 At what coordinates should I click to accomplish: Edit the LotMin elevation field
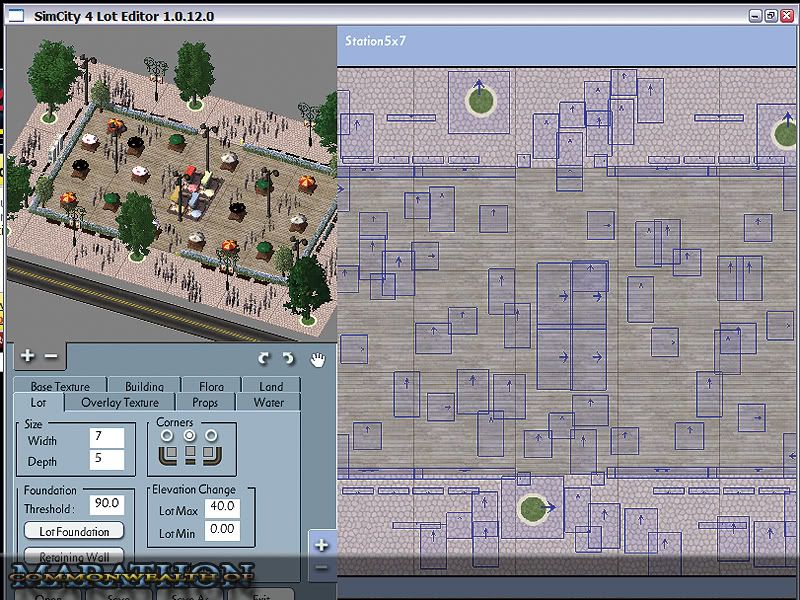click(x=222, y=530)
